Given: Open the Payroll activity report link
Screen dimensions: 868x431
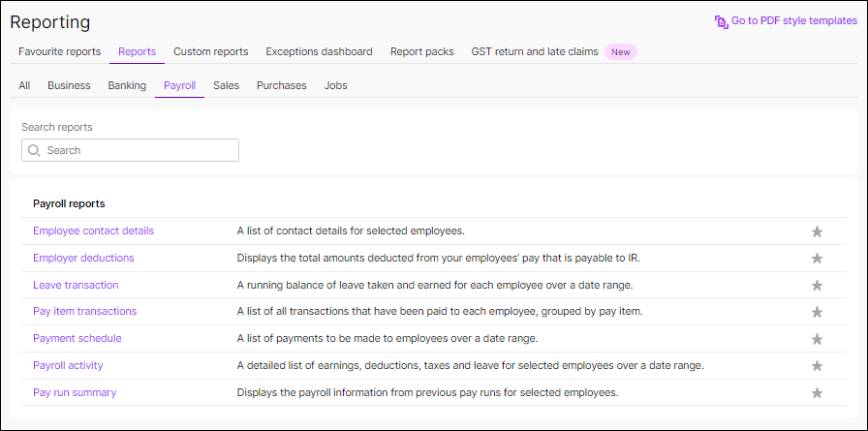Looking at the screenshot, I should (x=68, y=365).
